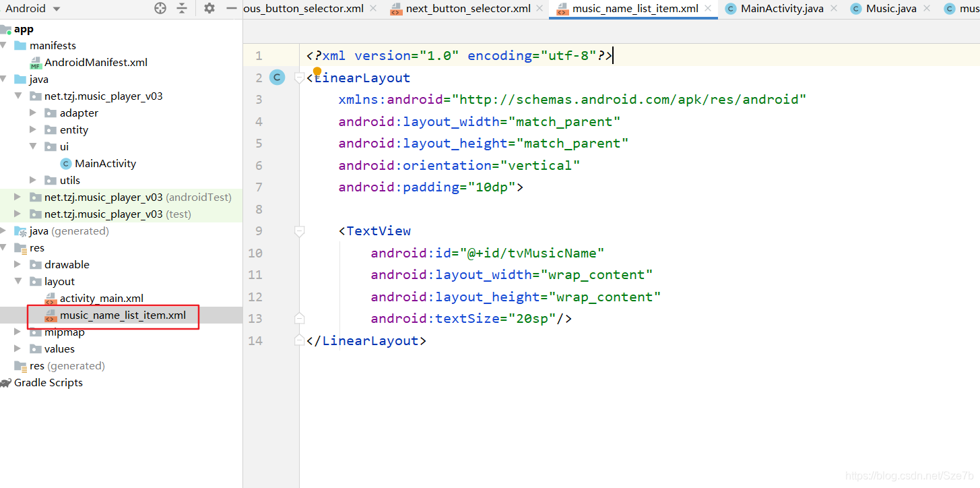The width and height of the screenshot is (980, 488).
Task: Close the Music.java tab
Action: tap(927, 9)
